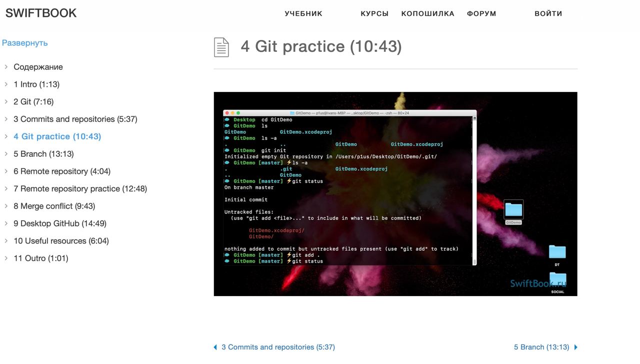Click the document icon beside the page title
Screen dimensions: 640x364
221,47
